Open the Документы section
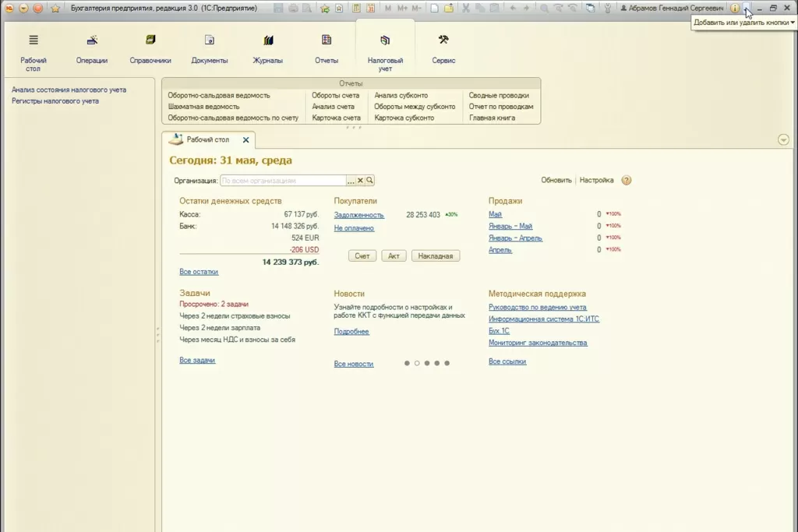The image size is (798, 532). (209, 49)
